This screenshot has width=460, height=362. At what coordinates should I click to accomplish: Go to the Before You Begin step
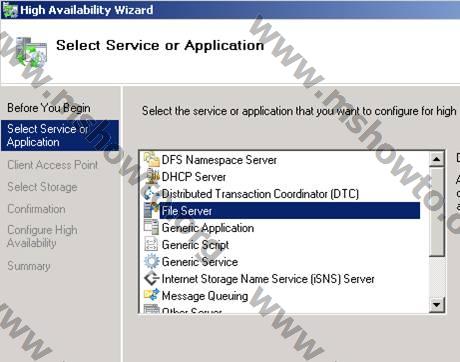click(49, 108)
